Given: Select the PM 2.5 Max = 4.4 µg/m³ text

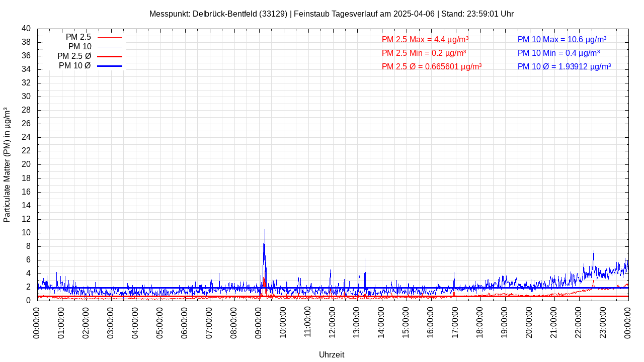Looking at the screenshot, I should 425,39.
